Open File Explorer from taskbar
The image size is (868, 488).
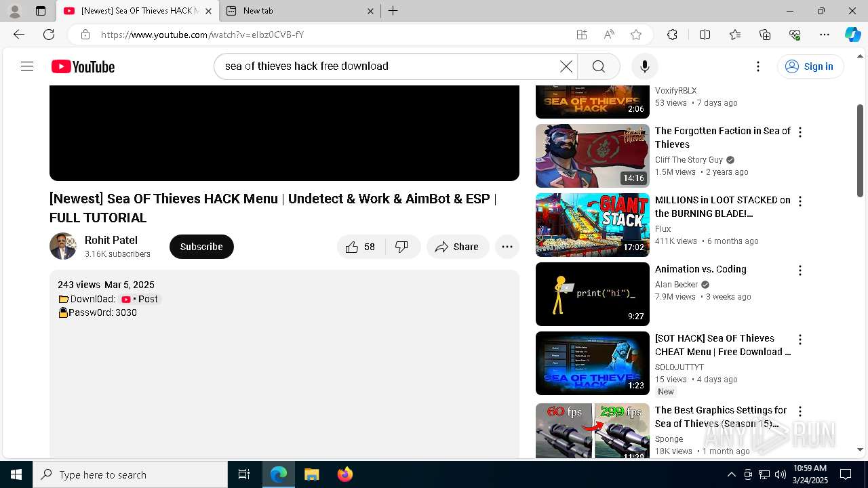coord(311,474)
